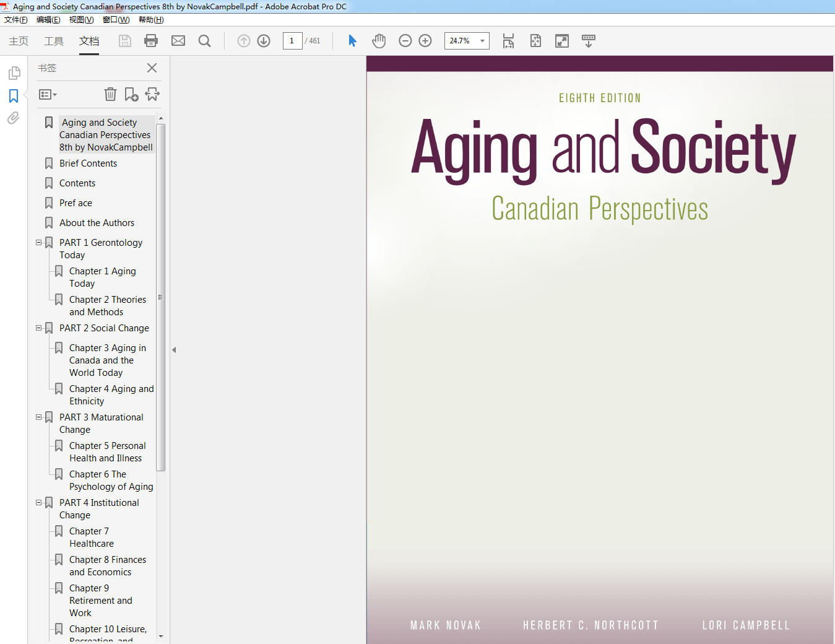Open the 窗口 menu
Screen dimensions: 835x644
[x=116, y=20]
